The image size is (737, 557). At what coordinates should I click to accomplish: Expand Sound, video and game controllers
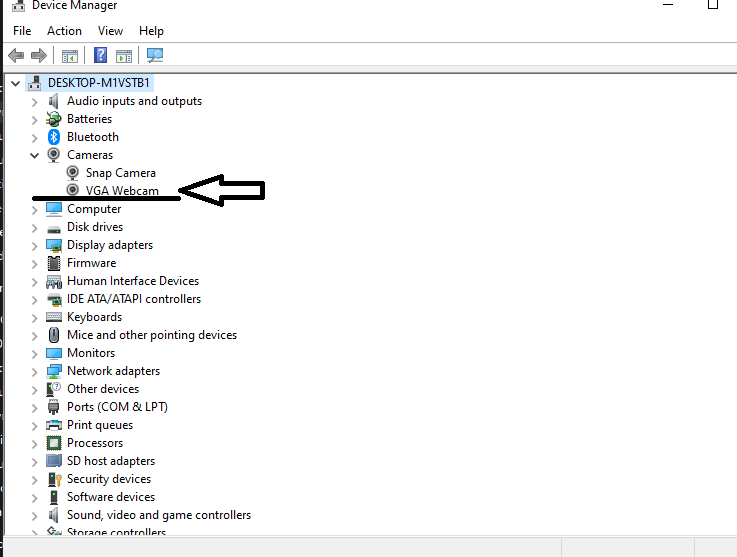coord(34,516)
